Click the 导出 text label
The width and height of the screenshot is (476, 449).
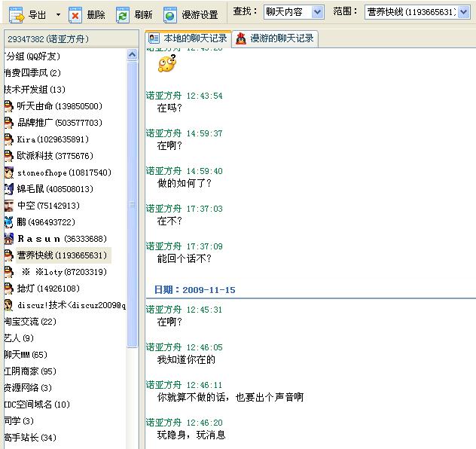point(37,14)
